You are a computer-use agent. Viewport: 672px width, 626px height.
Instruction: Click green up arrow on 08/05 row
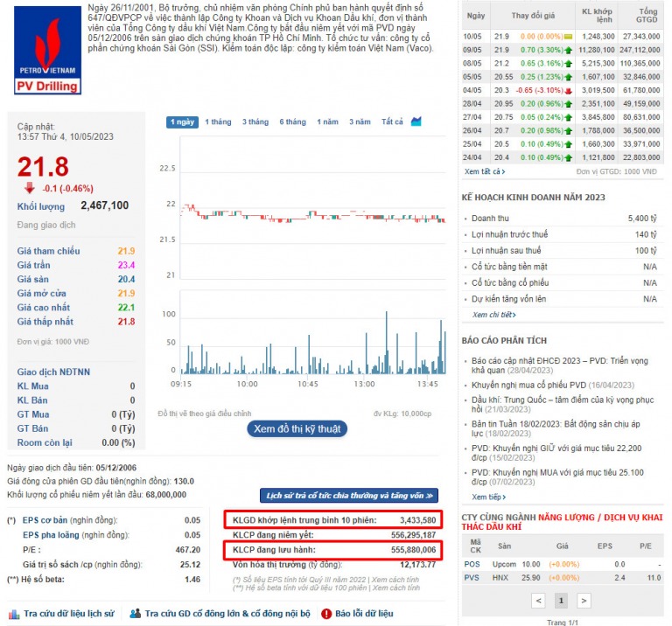coord(568,64)
